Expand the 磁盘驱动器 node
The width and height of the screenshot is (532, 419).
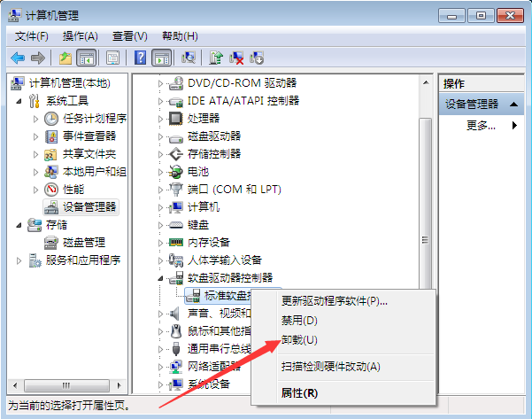pos(160,136)
